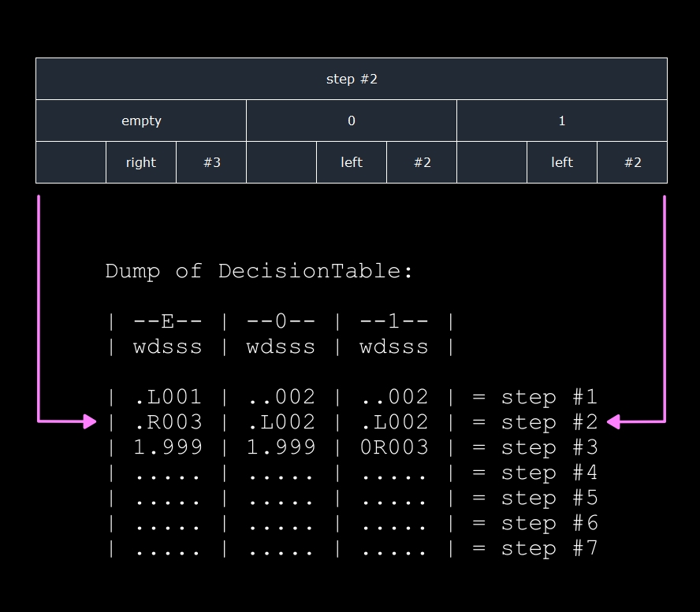Click the '.L001' entry in step #1 row
The height and width of the screenshot is (612, 700).
168,396
